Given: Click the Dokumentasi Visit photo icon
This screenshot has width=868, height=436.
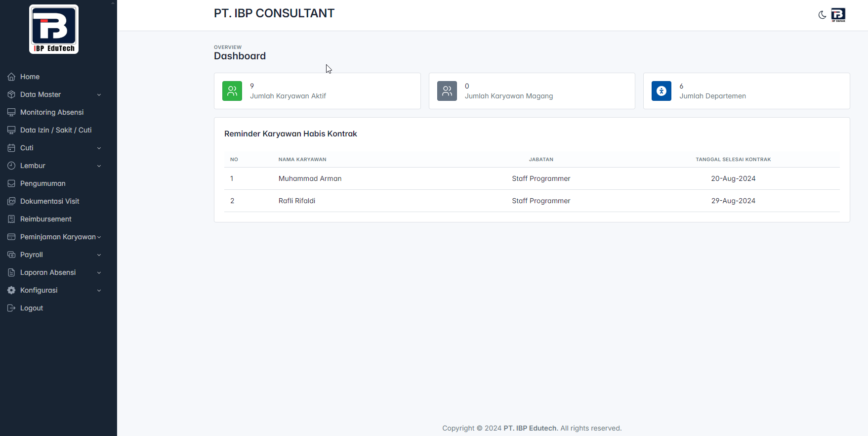Looking at the screenshot, I should [11, 201].
